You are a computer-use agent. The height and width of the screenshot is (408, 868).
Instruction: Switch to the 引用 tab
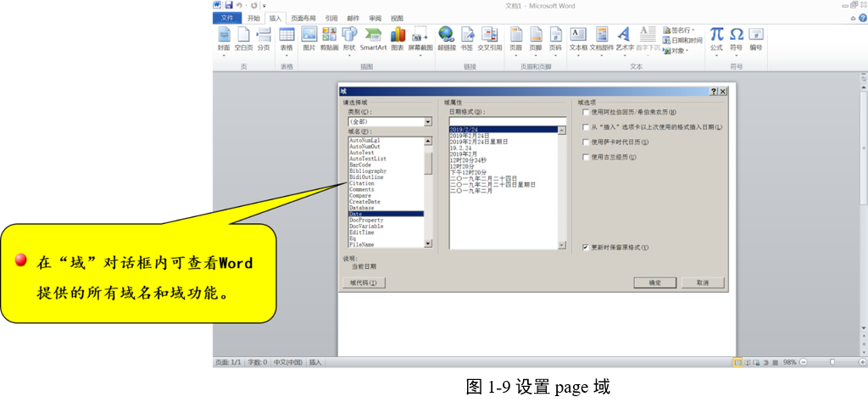click(331, 19)
